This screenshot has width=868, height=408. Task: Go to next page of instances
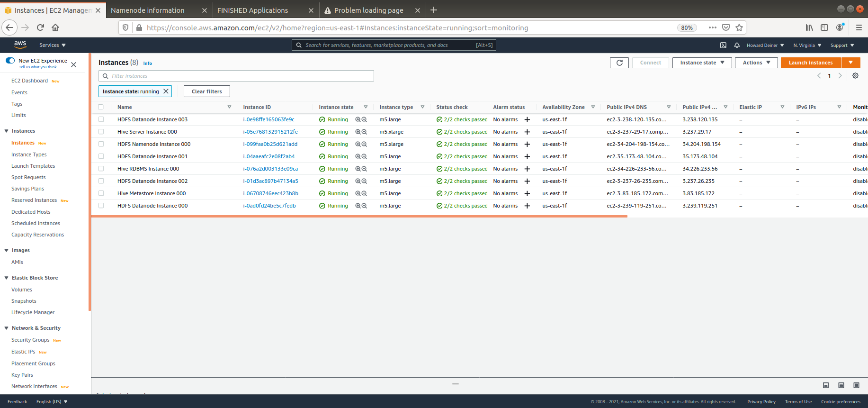840,76
